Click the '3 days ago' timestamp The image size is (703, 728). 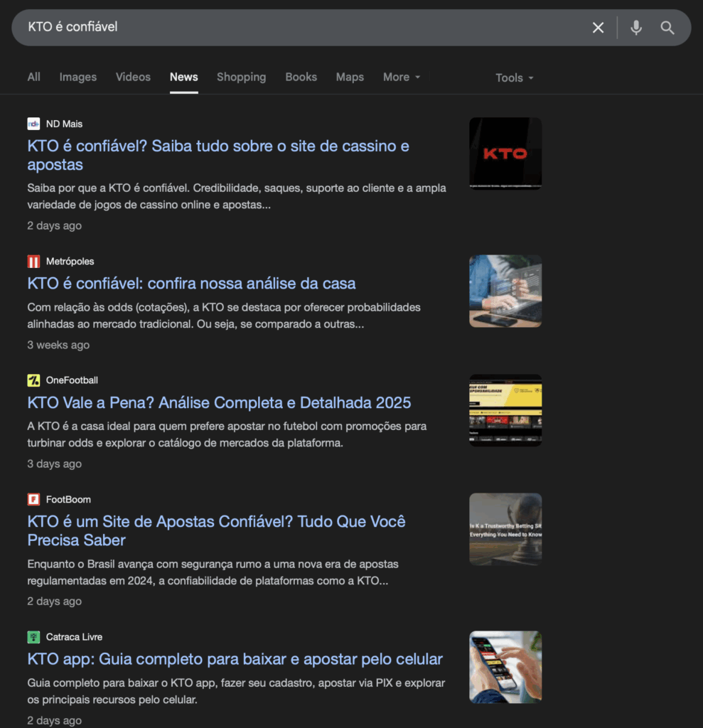54,464
